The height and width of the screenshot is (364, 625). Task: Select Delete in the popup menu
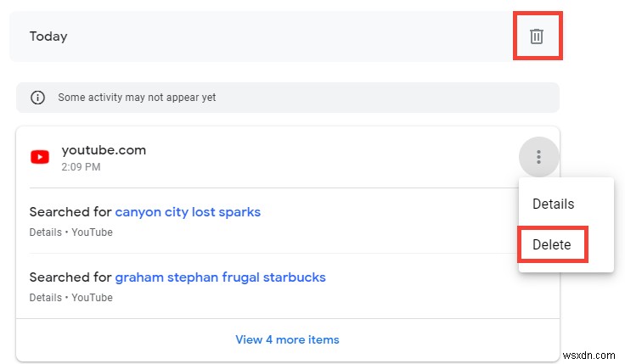[551, 245]
